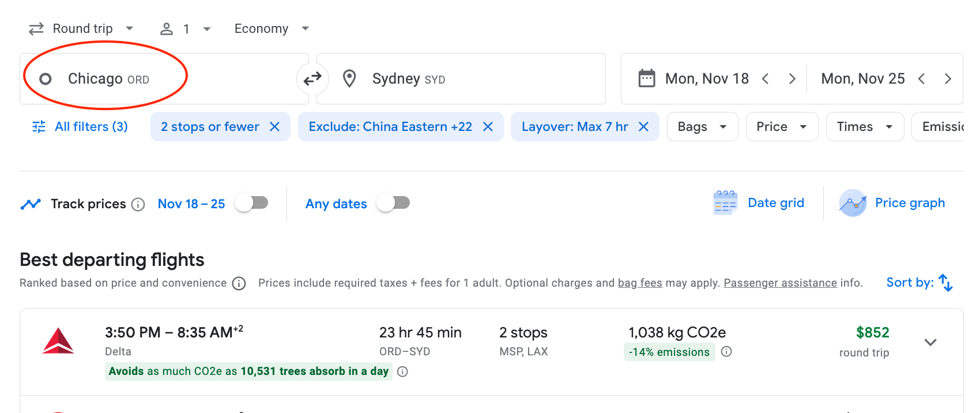The height and width of the screenshot is (413, 980).
Task: Click the Any dates tracking label
Action: 336,204
